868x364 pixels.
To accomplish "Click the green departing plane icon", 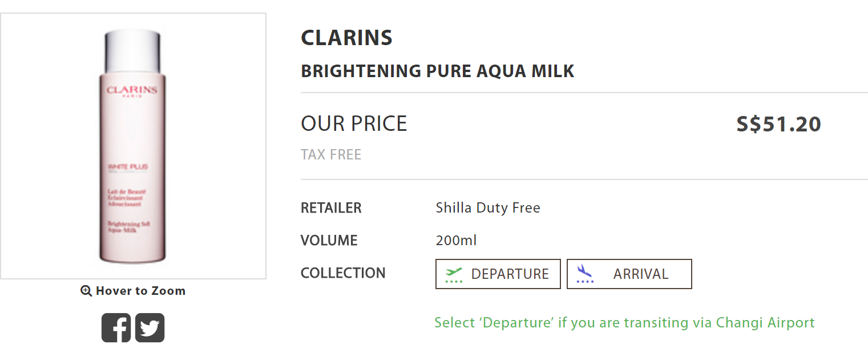I will (x=454, y=274).
